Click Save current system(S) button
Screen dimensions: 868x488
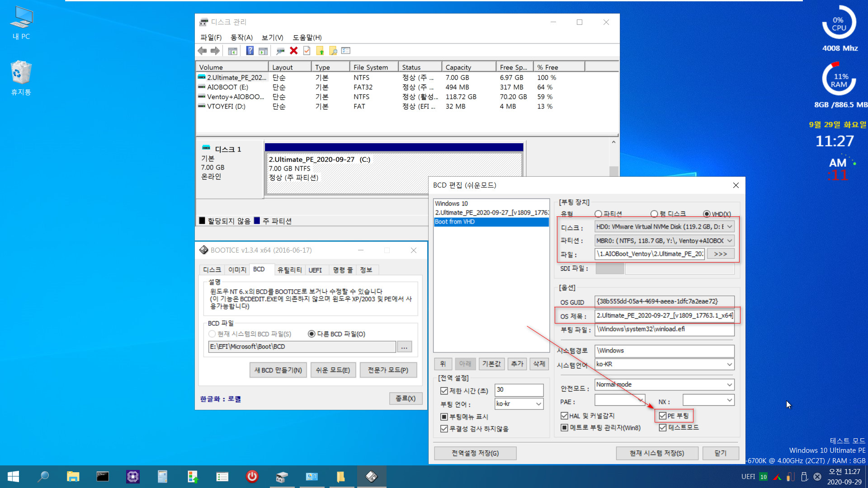tap(657, 453)
